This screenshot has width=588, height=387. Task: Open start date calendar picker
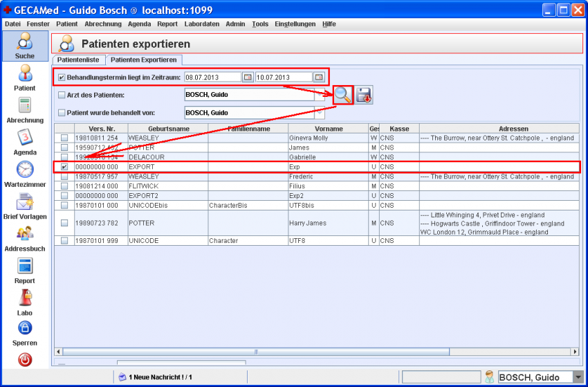pyautogui.click(x=248, y=77)
